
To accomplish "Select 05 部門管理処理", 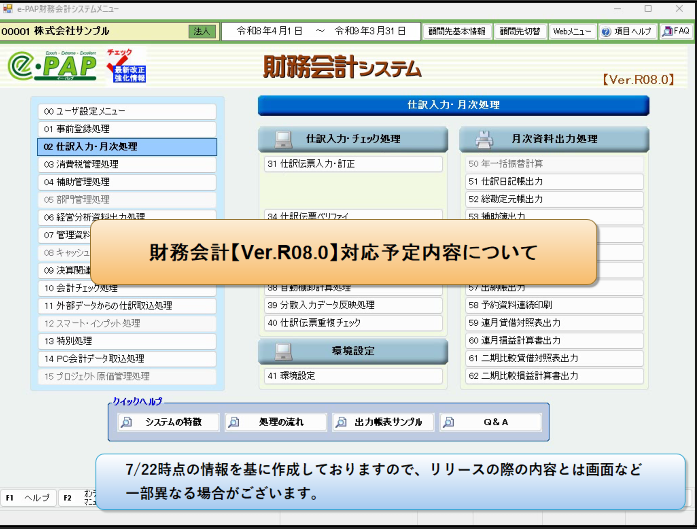I will pyautogui.click(x=127, y=200).
